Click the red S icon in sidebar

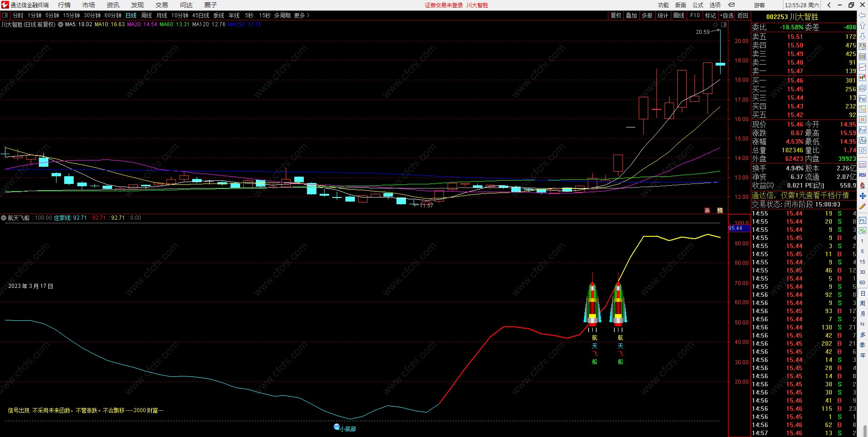[863, 185]
